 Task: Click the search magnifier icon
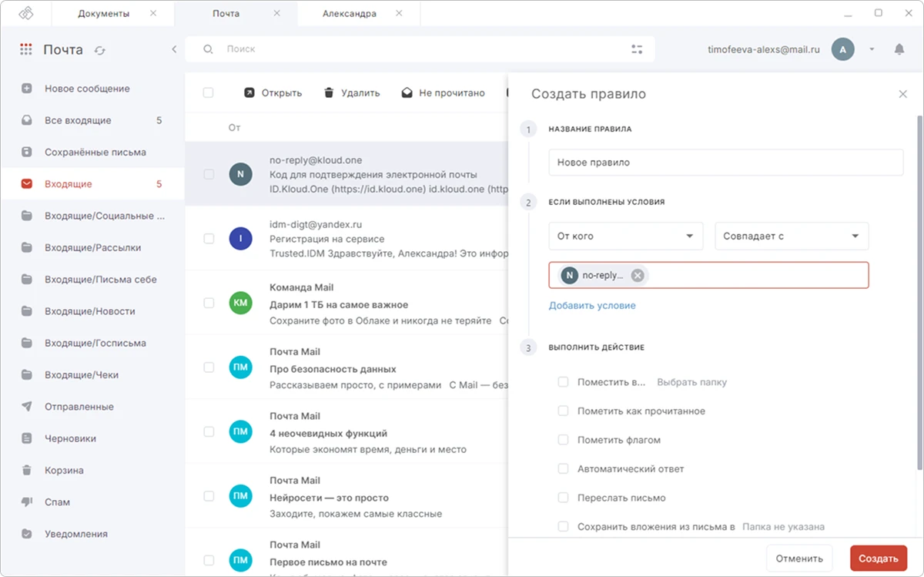pos(208,49)
